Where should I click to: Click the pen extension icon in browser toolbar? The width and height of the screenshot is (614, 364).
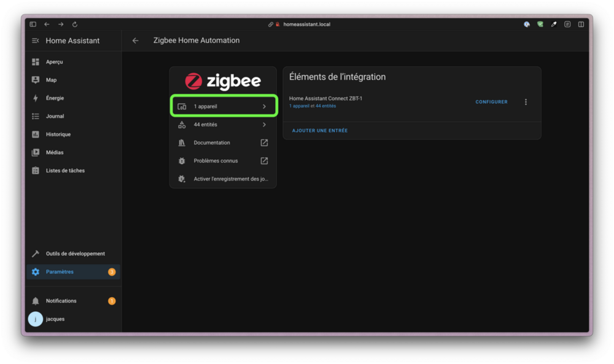coord(554,25)
